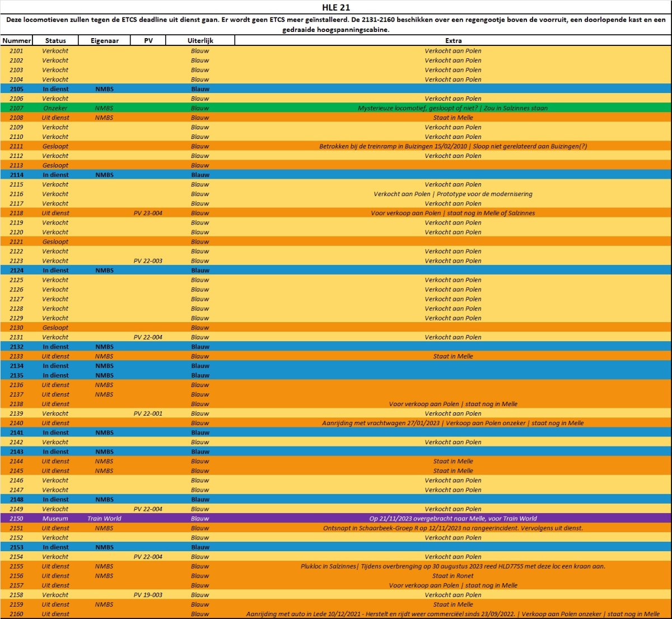Select the Museum status cell
Viewport: 672px width, 619px height.
[55, 519]
